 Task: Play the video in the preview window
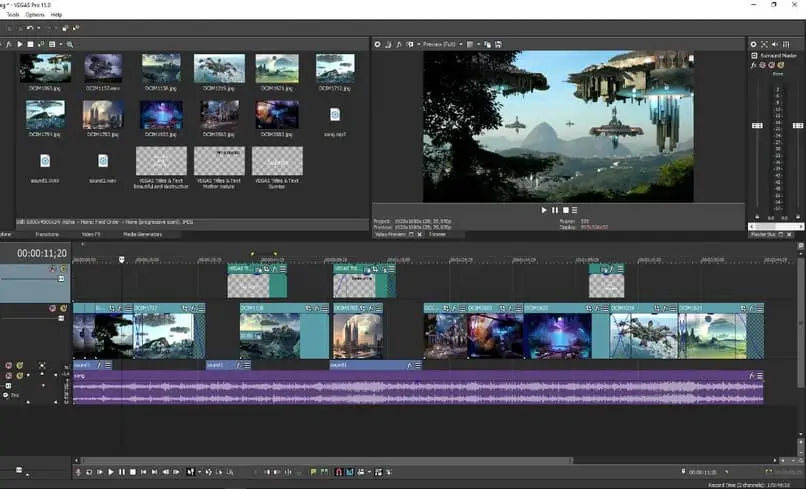pos(544,210)
